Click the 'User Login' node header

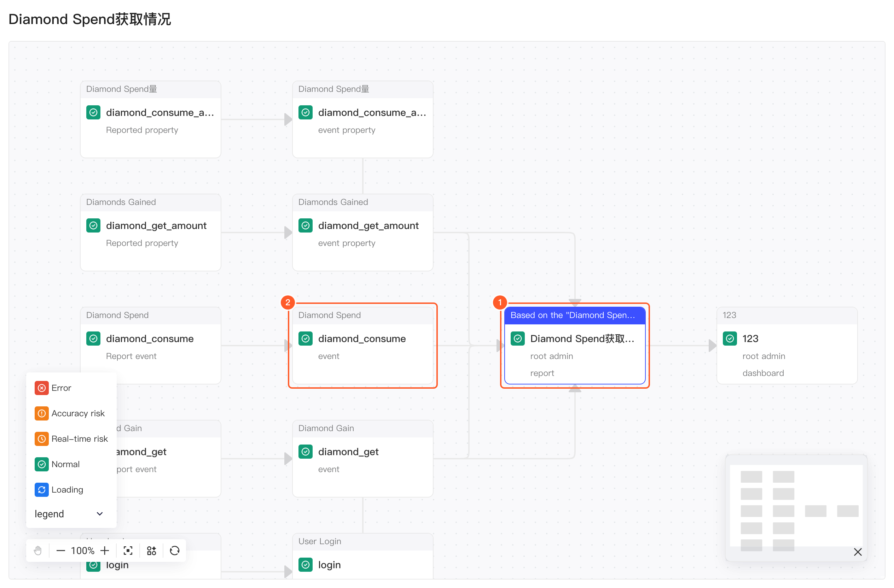362,541
